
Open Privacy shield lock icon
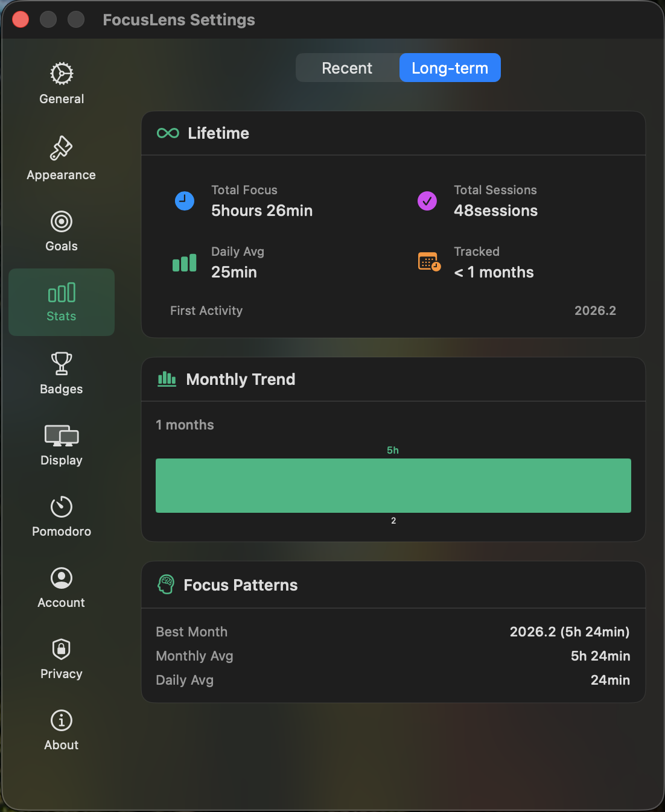(x=62, y=649)
